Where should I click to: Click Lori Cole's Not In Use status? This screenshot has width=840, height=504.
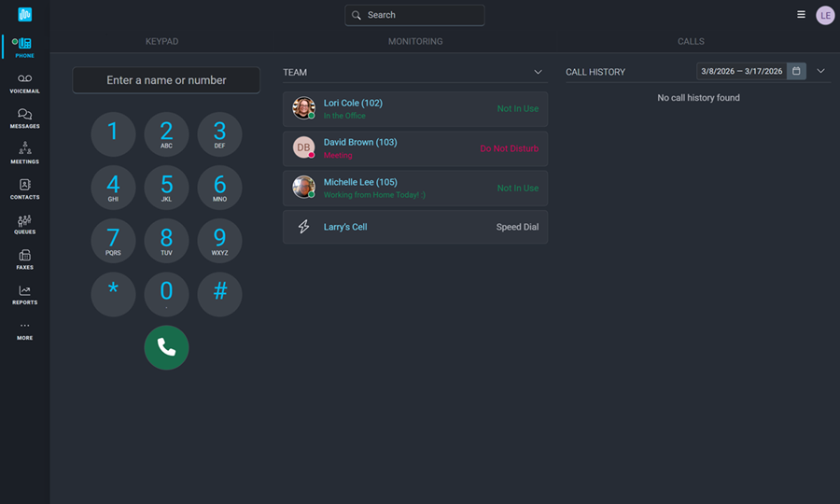pos(517,108)
